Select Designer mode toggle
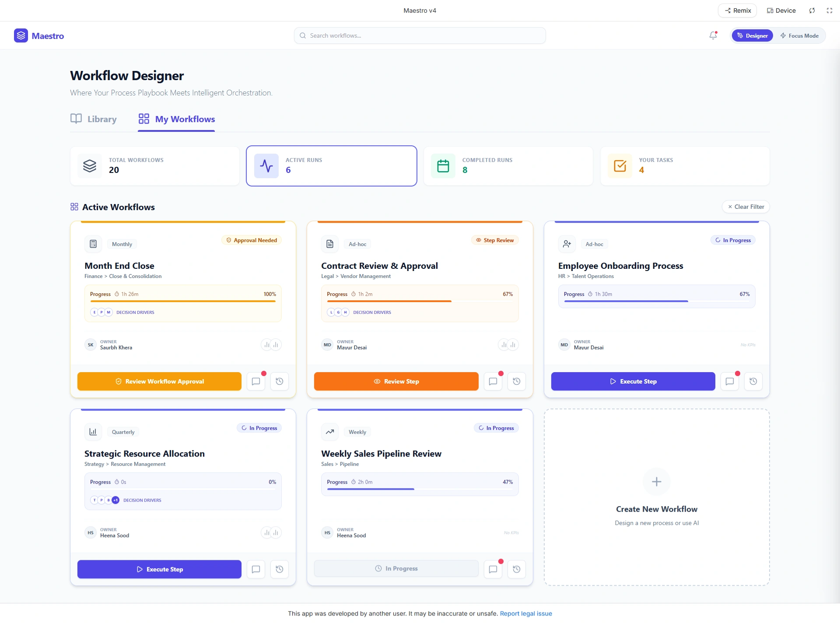The height and width of the screenshot is (623, 840). pyautogui.click(x=752, y=36)
